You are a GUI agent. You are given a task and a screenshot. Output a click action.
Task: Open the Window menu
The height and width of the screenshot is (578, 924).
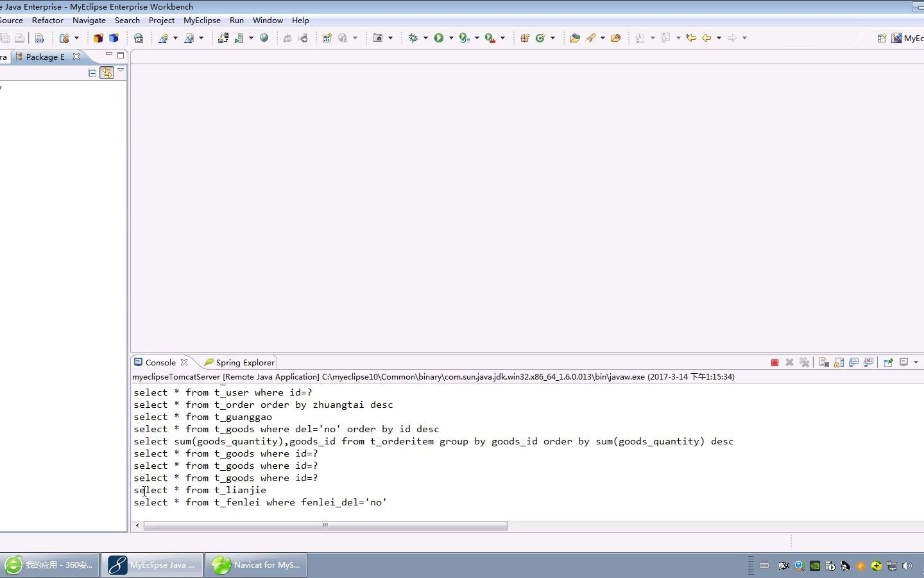268,21
